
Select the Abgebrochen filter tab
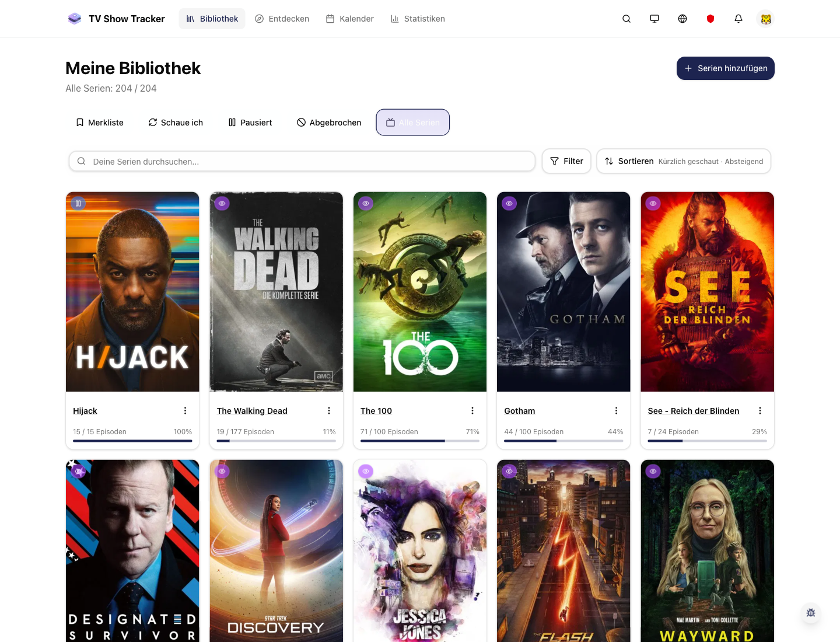(328, 123)
